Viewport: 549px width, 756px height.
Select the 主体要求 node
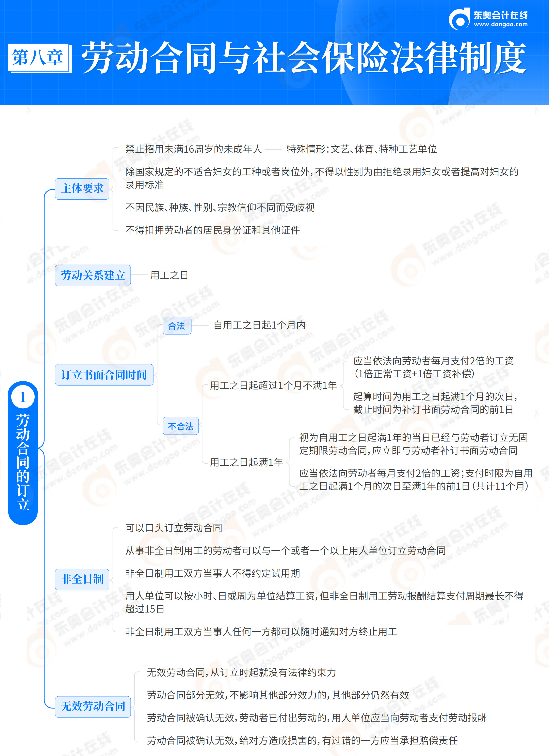82,189
